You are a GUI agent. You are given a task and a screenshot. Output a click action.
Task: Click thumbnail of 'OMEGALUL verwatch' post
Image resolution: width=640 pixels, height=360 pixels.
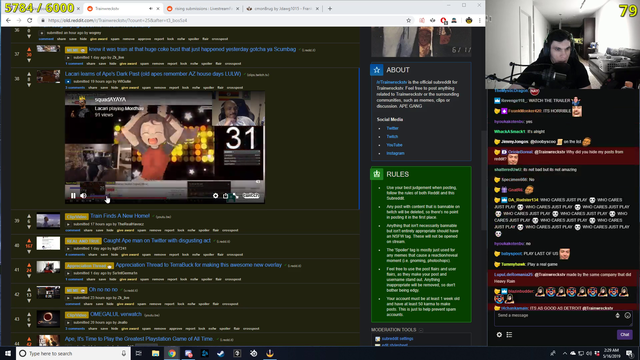[x=48, y=319]
